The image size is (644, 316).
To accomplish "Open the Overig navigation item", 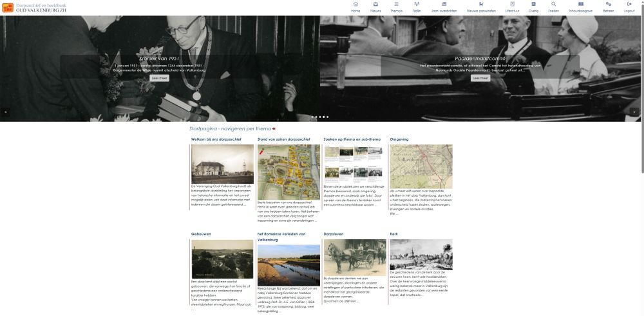I will [533, 7].
